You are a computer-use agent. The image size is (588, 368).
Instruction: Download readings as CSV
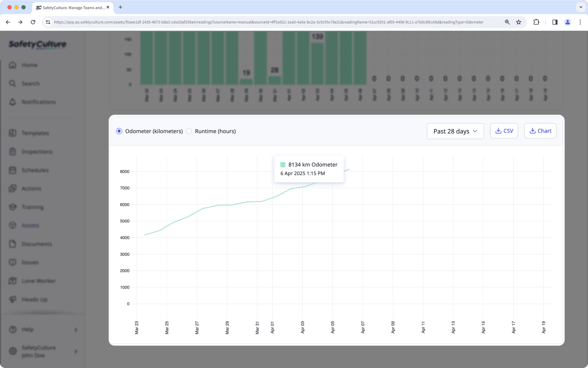504,131
